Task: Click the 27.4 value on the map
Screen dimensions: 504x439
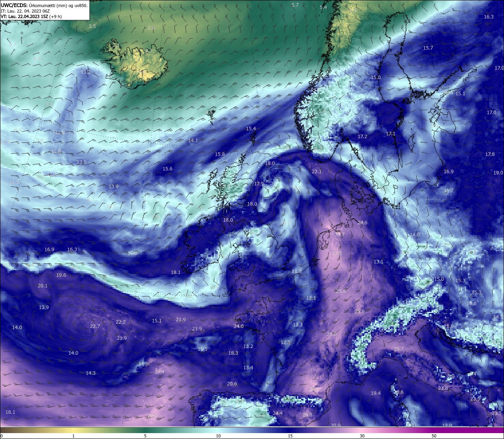Action: [x=159, y=372]
